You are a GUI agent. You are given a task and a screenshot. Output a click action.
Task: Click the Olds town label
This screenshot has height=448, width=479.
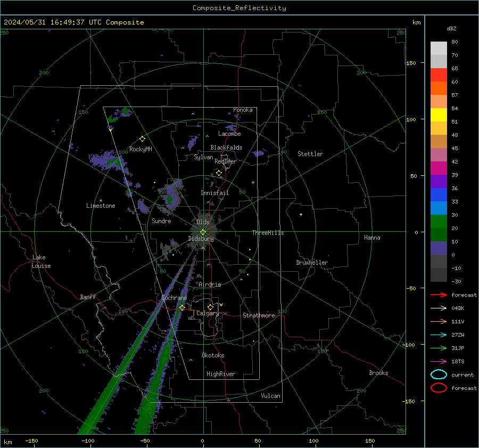click(x=203, y=222)
